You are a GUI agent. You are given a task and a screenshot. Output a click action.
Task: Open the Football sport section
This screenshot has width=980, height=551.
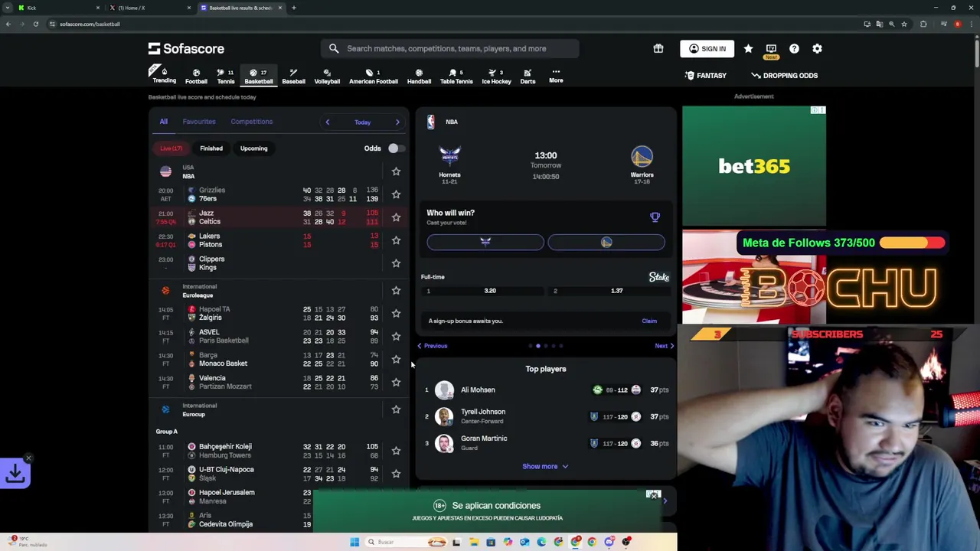tap(196, 76)
